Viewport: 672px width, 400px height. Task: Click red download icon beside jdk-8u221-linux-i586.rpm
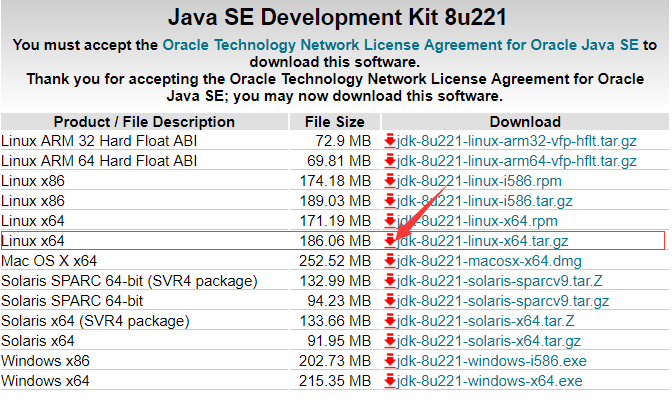point(391,180)
